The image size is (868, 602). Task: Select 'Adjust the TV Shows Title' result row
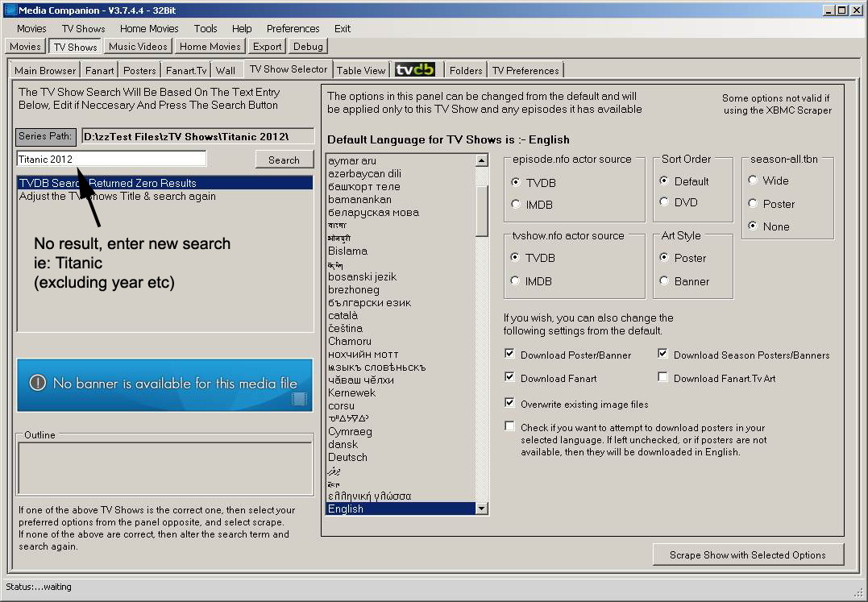(x=165, y=196)
